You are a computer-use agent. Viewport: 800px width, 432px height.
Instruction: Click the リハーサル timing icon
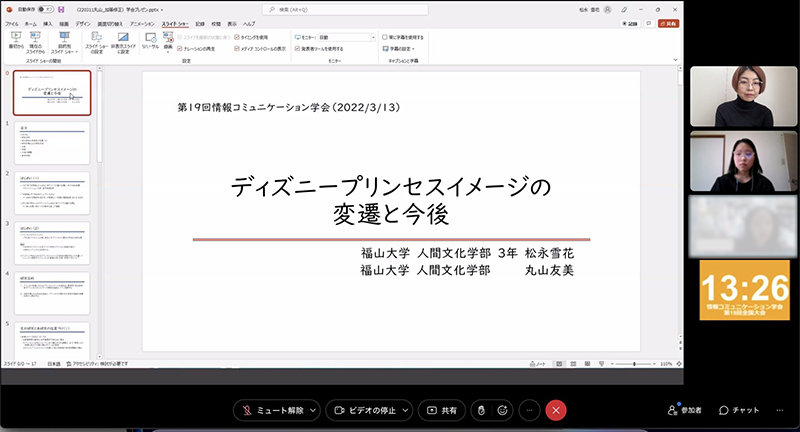(149, 41)
